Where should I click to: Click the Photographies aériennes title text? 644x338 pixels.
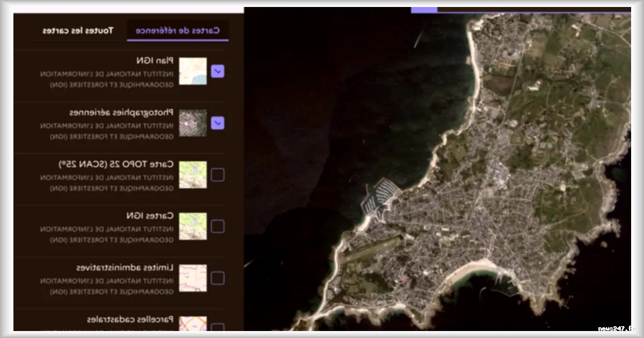[121, 113]
